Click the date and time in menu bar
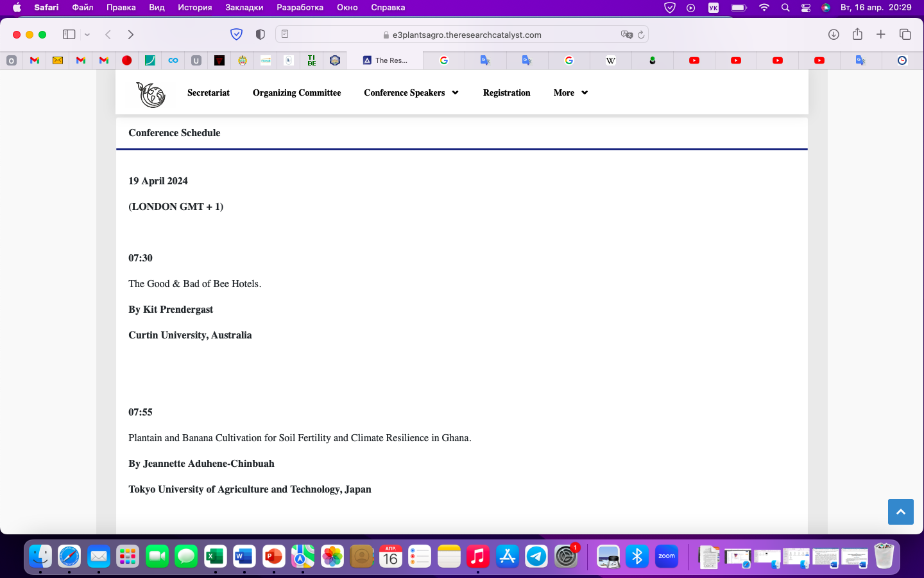 pos(876,8)
